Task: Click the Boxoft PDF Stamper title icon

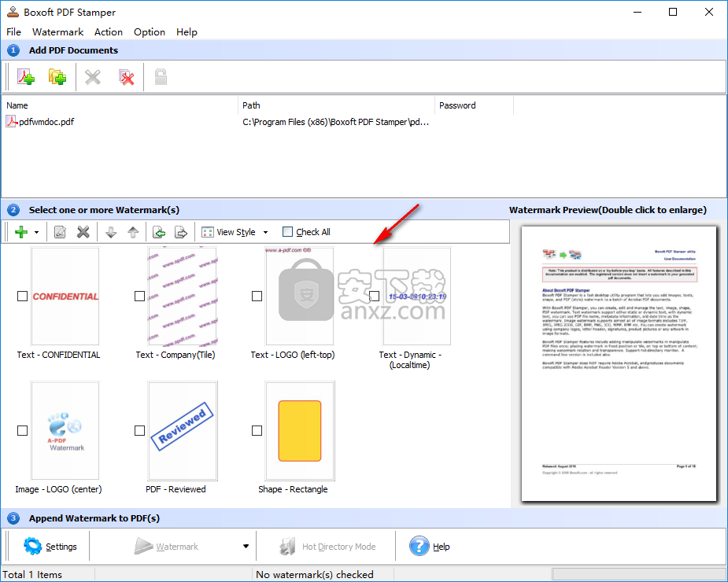Action: point(13,12)
